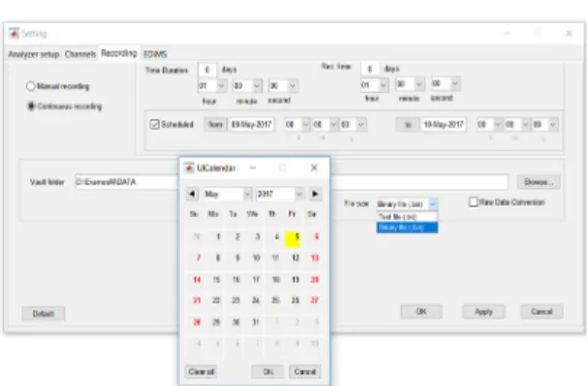Open the Analyzer setup tab
The height and width of the screenshot is (386, 588).
[x=34, y=54]
